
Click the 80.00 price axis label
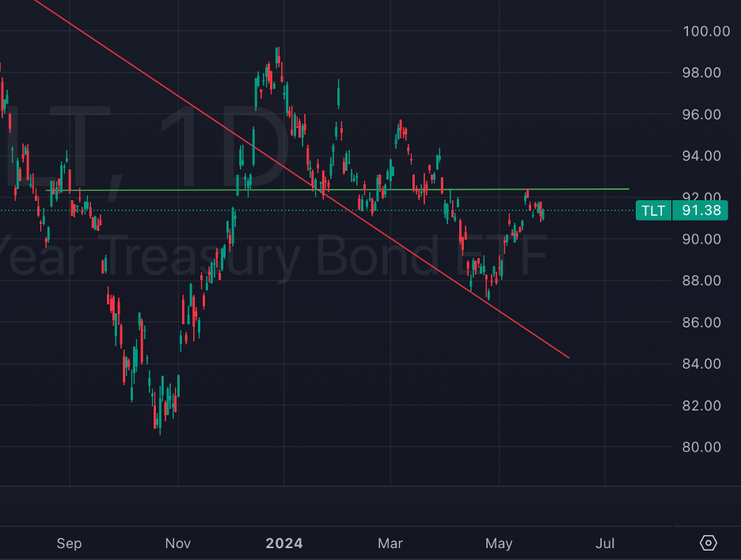click(x=701, y=447)
